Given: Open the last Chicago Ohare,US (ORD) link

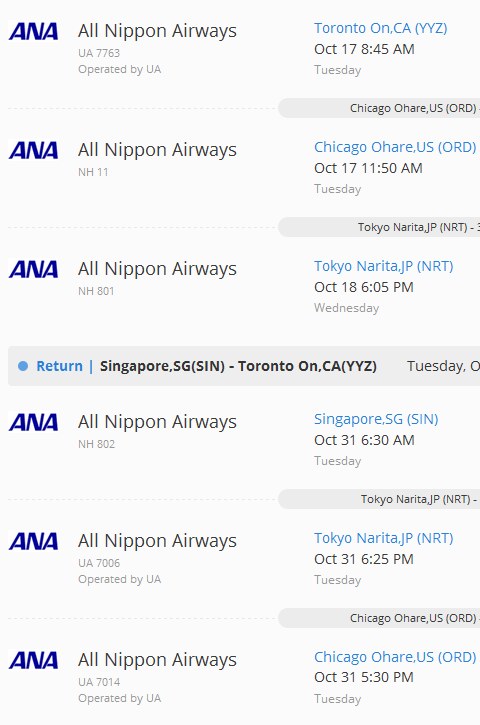Looking at the screenshot, I should point(395,657).
